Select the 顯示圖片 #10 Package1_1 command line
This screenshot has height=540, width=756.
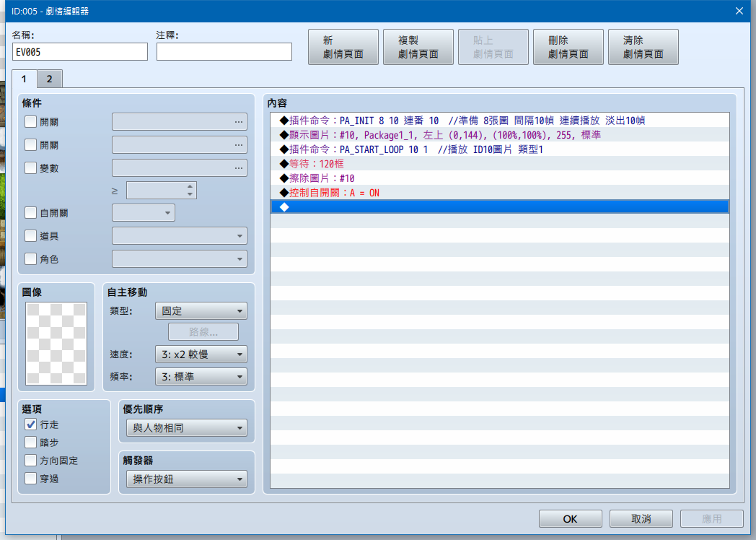pyautogui.click(x=499, y=134)
